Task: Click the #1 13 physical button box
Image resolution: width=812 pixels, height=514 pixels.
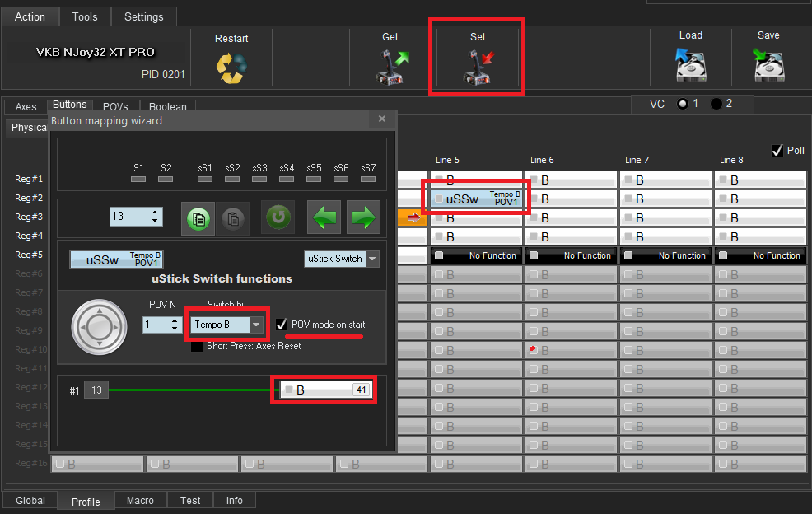Action: (x=96, y=390)
